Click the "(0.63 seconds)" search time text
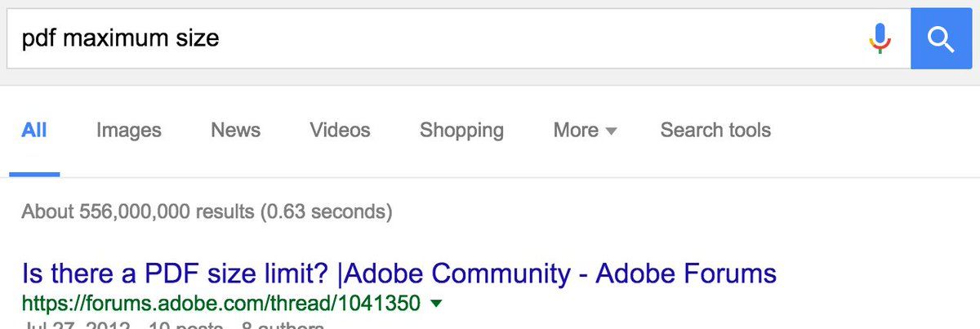This screenshot has width=980, height=329. pyautogui.click(x=327, y=212)
